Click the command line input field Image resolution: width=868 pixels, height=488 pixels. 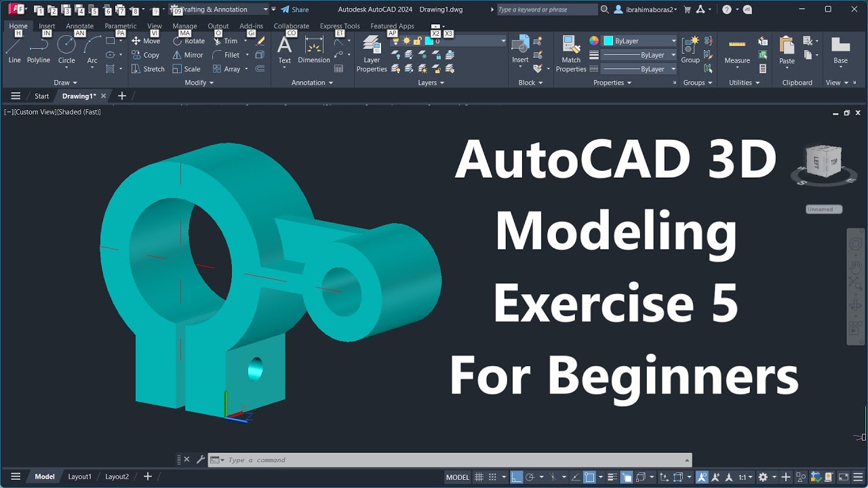pos(450,460)
